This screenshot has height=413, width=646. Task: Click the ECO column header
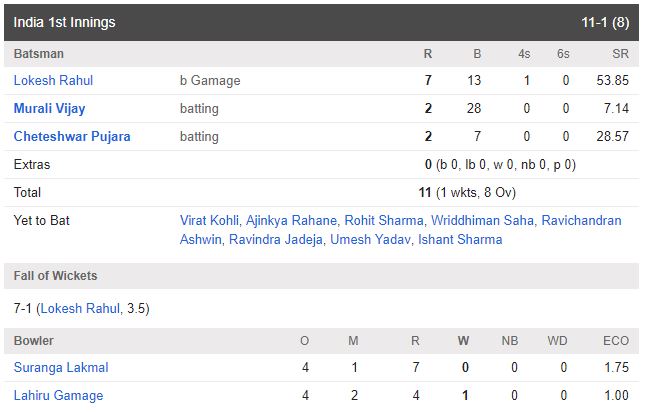(x=616, y=341)
